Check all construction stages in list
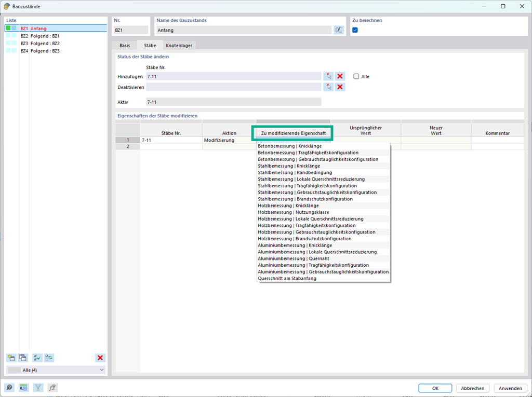Viewport: 532px width, 397px height. pos(37,358)
